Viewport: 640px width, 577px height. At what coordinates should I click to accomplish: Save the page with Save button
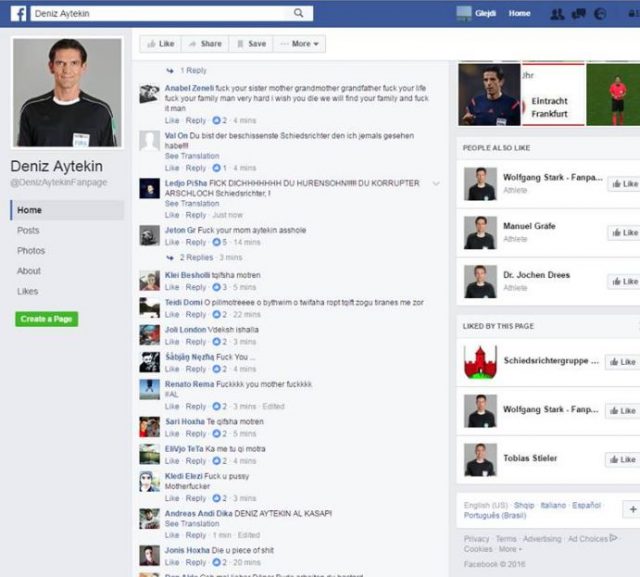point(250,44)
